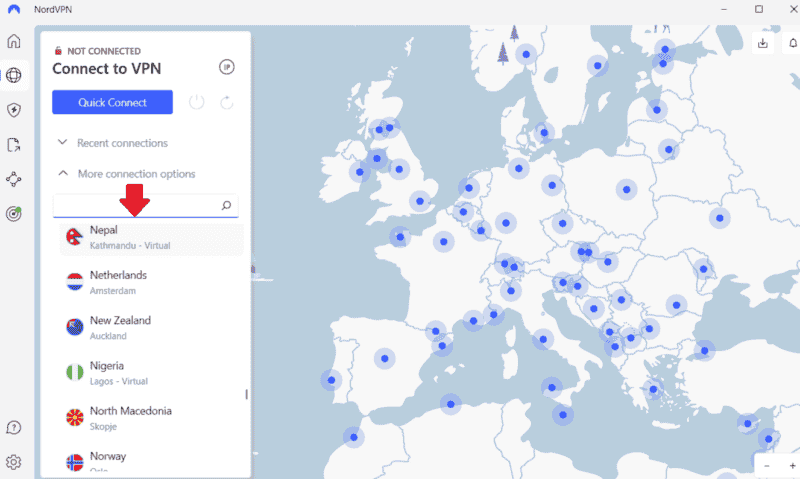Click the Nigeria flag icon

(74, 372)
